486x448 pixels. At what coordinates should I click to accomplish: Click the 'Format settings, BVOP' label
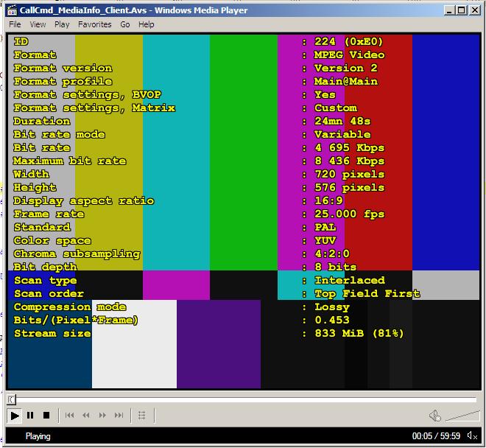88,94
